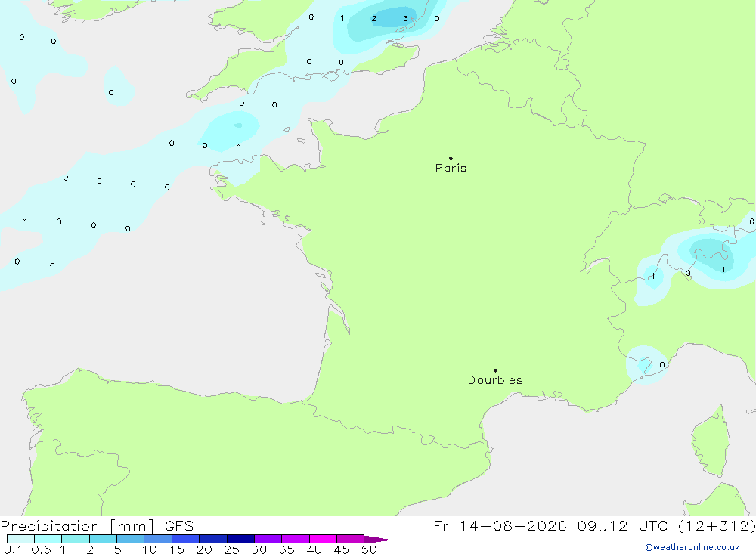Click the legend's pointed 50 mm end arrow
756x554 pixels.
(x=377, y=539)
